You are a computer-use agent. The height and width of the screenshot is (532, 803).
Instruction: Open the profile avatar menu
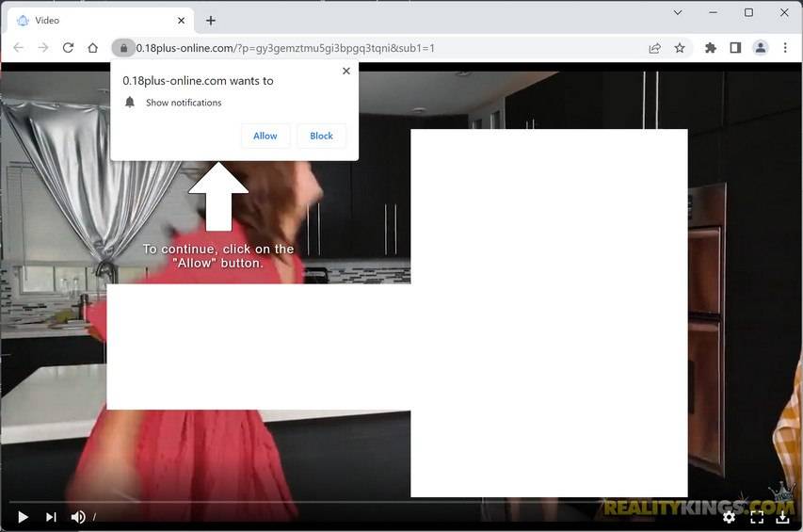tap(761, 48)
